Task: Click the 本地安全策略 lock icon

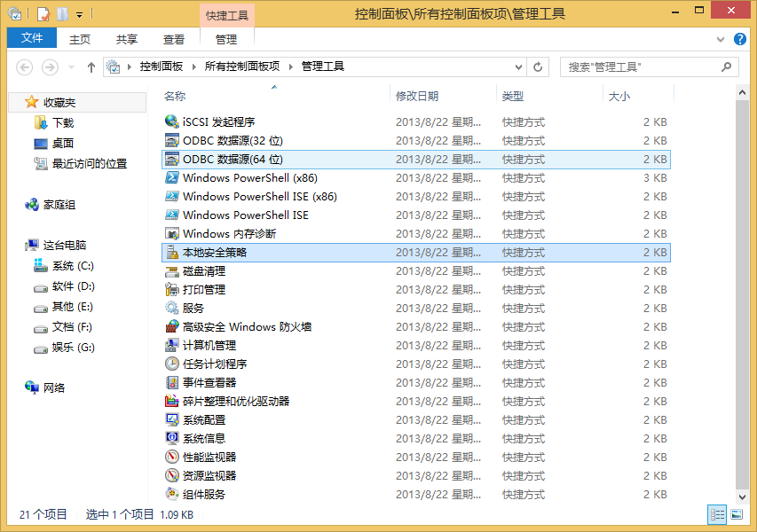Action: 171,252
